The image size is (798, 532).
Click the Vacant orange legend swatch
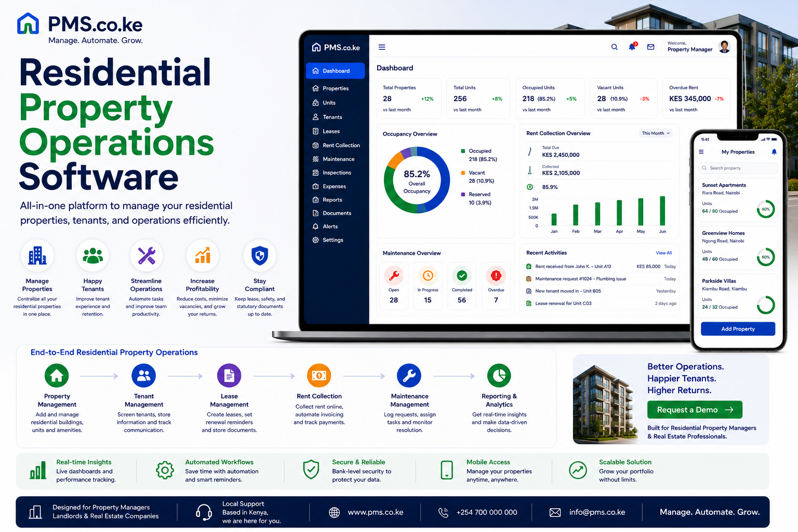463,173
